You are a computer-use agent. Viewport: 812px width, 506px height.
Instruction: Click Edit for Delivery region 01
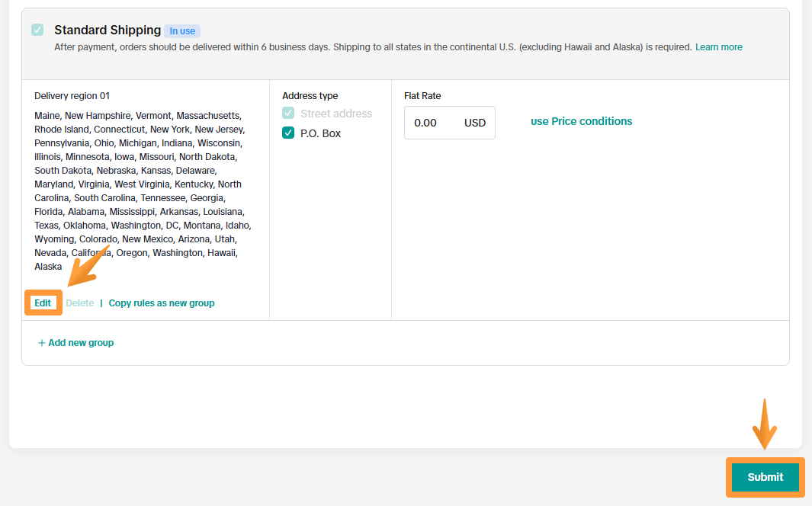point(43,303)
